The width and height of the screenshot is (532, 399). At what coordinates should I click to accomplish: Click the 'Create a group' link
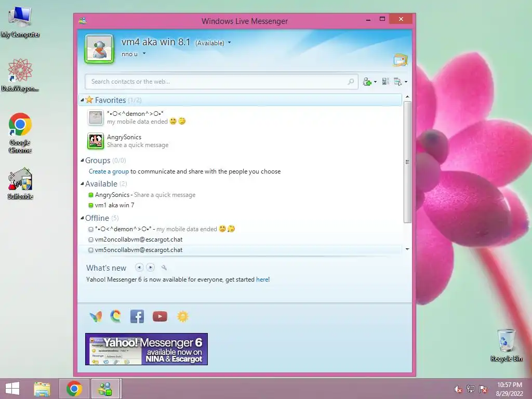109,171
